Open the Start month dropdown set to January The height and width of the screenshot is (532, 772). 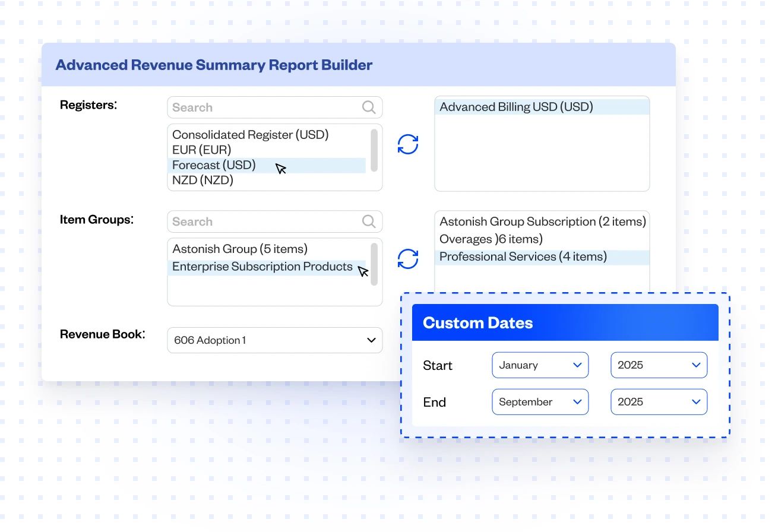pyautogui.click(x=539, y=365)
